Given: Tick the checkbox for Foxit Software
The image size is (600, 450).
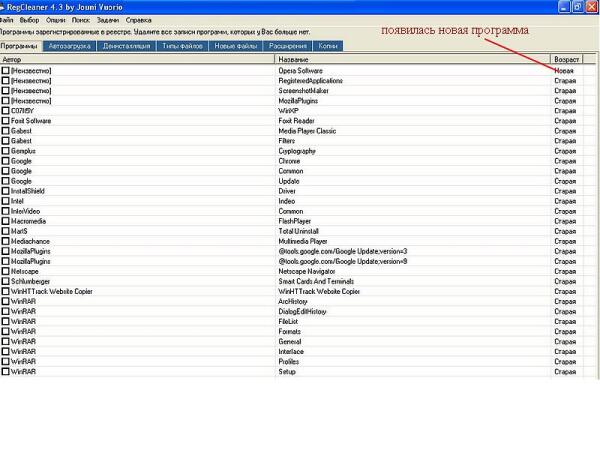Looking at the screenshot, I should tap(6, 120).
